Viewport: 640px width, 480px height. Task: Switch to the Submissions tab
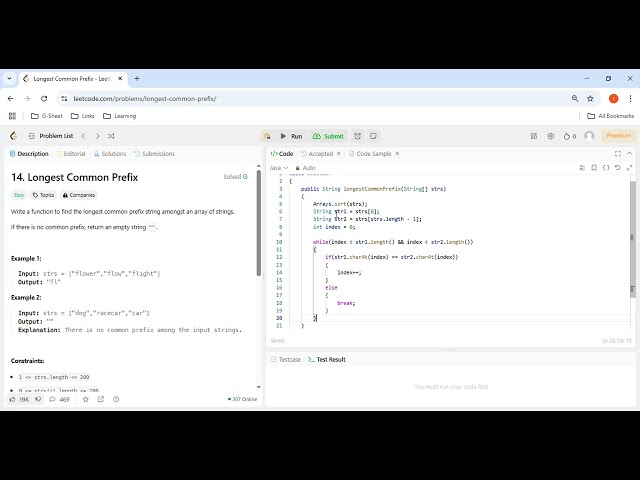pyautogui.click(x=154, y=154)
